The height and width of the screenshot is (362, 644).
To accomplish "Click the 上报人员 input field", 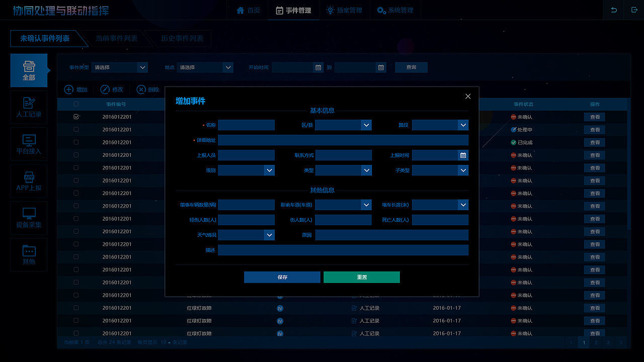I will pyautogui.click(x=247, y=155).
